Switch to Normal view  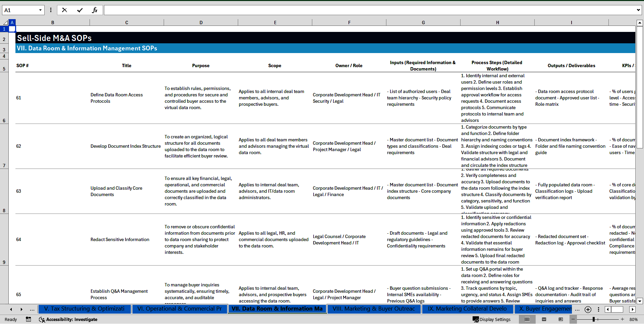527,319
